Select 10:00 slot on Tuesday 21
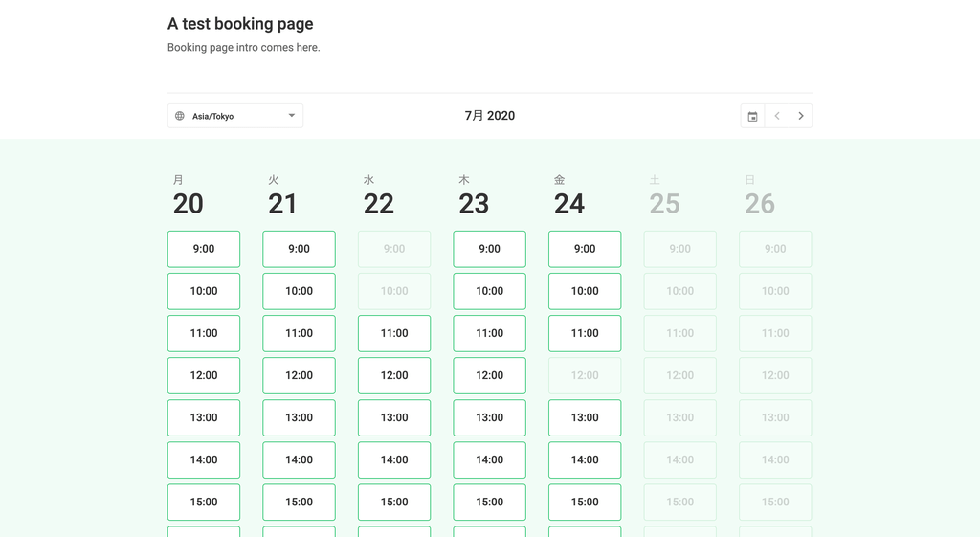The image size is (980, 537). pyautogui.click(x=299, y=291)
